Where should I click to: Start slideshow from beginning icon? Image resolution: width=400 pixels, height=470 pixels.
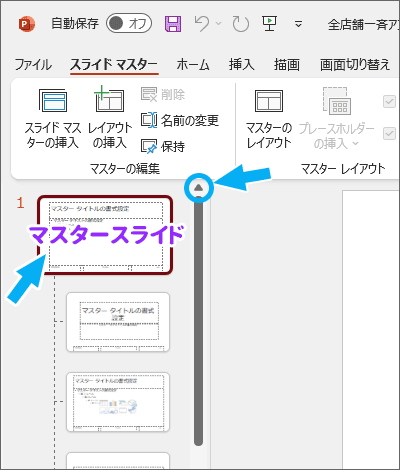coord(269,24)
